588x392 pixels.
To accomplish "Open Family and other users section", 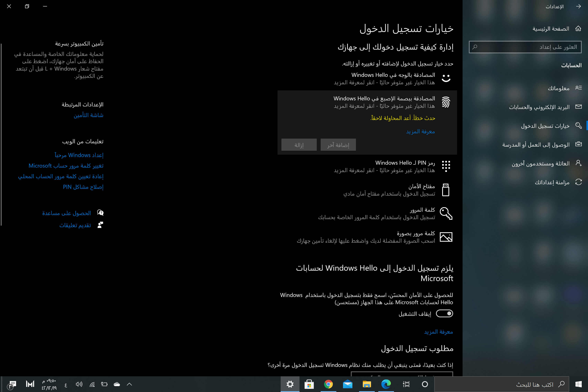I will tap(540, 163).
